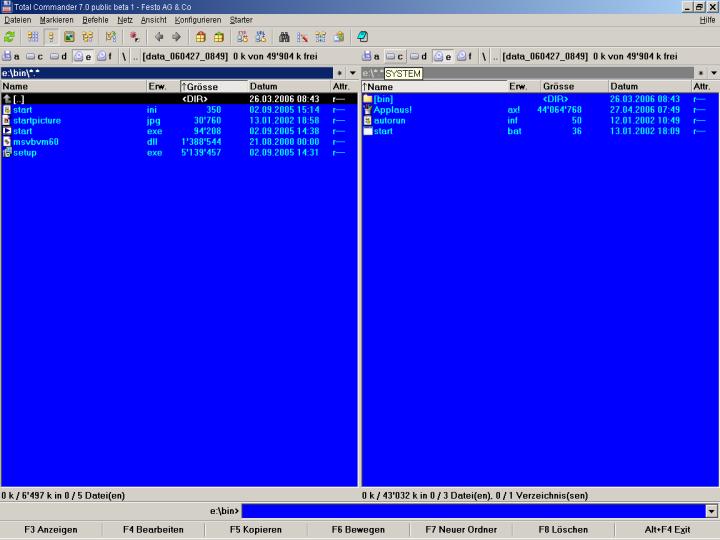Screen dimensions: 720x540
Task: Open synchronize directories icon
Action: pyautogui.click(x=321, y=37)
